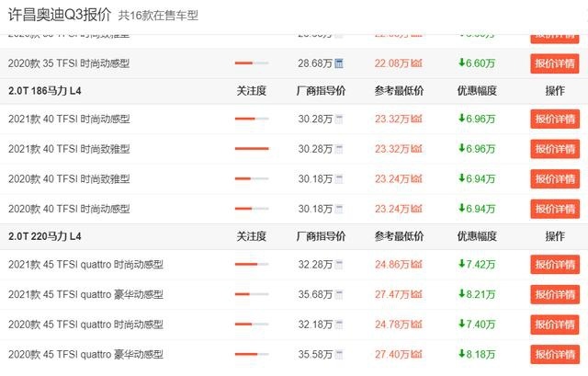Open calculator icon beside 32.28万 guide price
Image resolution: width=588 pixels, height=376 pixels.
339,265
